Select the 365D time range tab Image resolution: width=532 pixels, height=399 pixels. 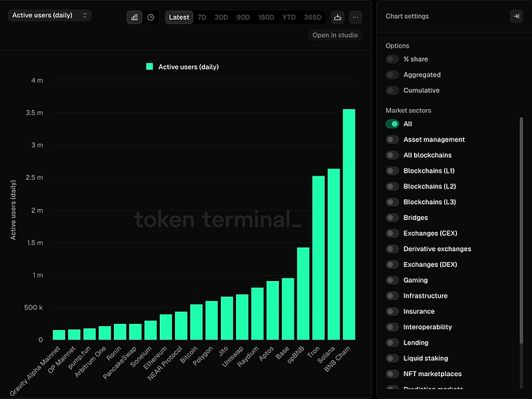[x=313, y=17]
